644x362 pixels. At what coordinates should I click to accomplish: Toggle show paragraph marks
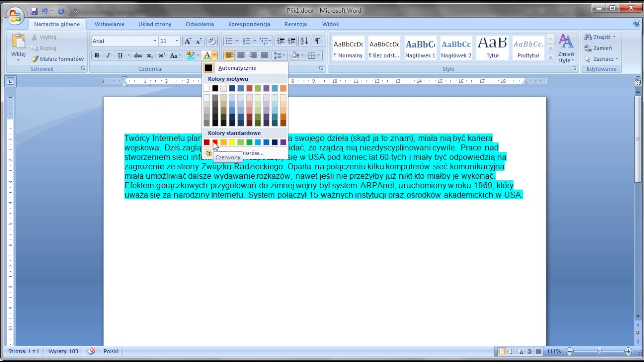coord(317,41)
